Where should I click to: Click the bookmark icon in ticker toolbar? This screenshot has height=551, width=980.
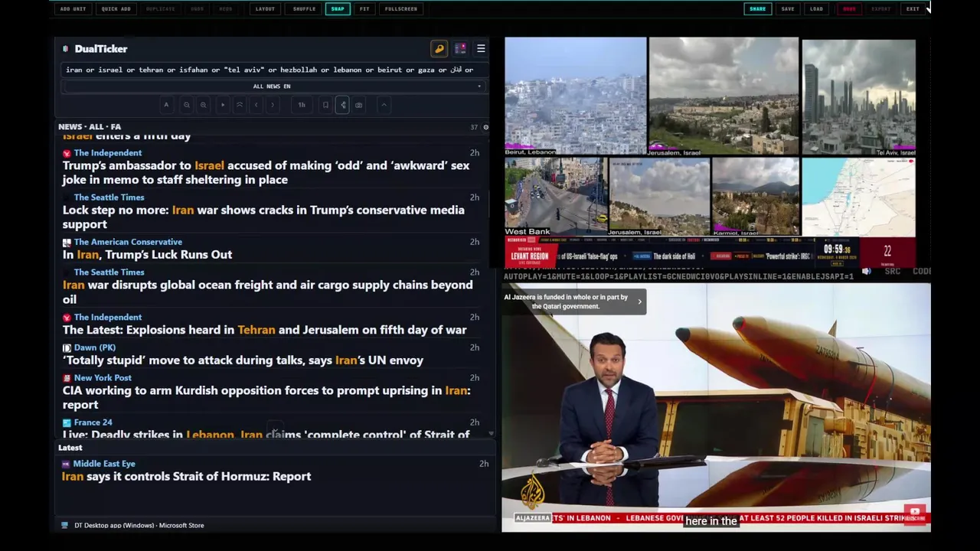tap(325, 105)
